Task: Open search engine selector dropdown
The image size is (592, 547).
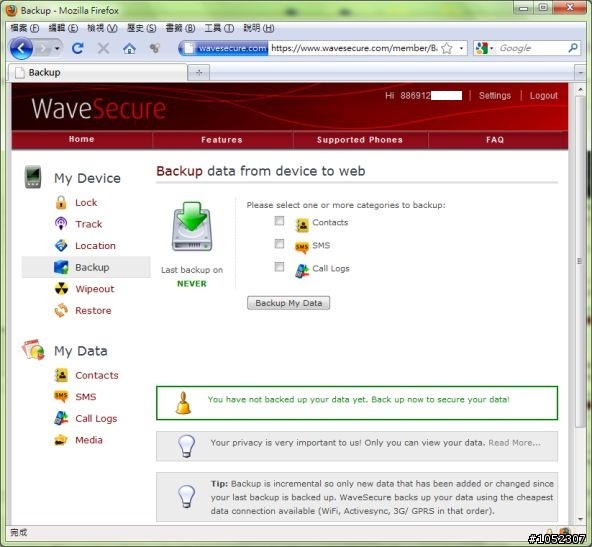Action: pos(485,48)
